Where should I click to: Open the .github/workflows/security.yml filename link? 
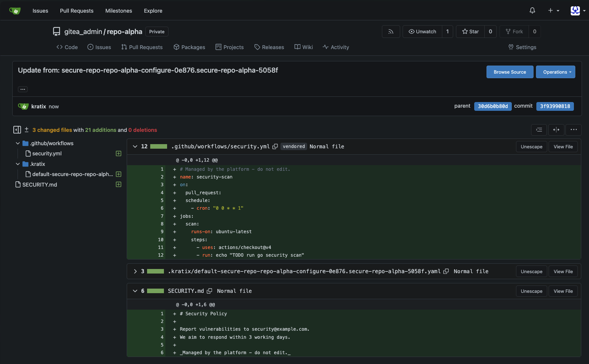[x=220, y=147]
